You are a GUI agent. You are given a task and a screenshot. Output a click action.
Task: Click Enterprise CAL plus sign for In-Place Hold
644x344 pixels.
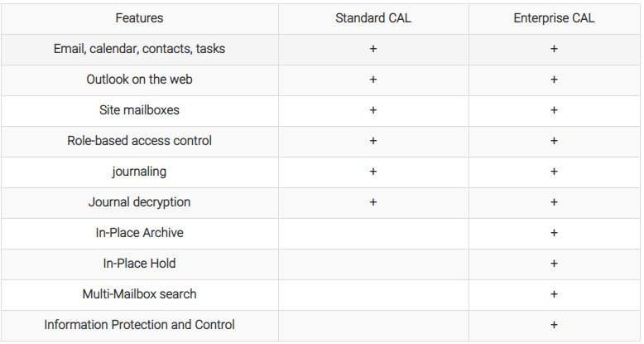(x=554, y=264)
